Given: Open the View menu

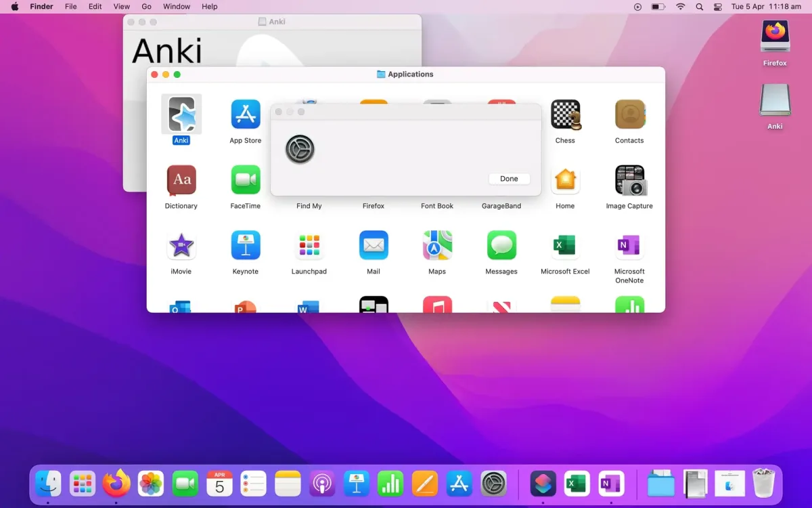Looking at the screenshot, I should [x=122, y=7].
